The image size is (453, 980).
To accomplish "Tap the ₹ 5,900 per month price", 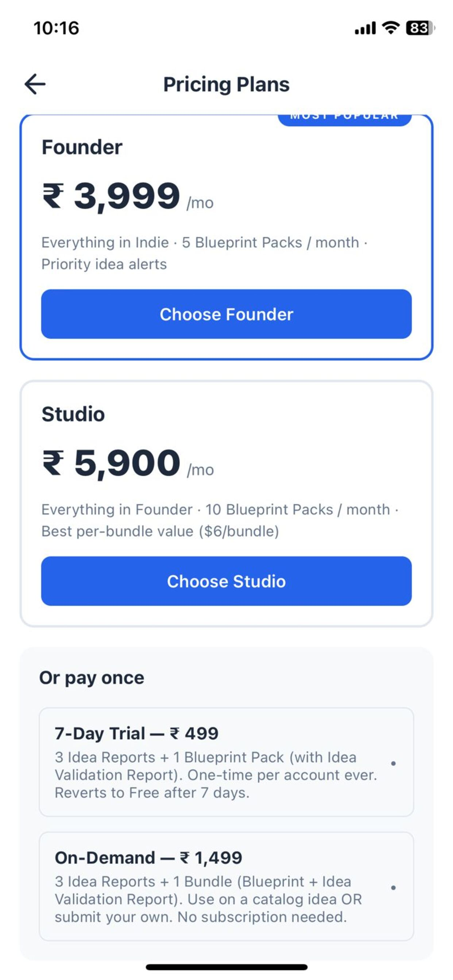I will pyautogui.click(x=128, y=463).
